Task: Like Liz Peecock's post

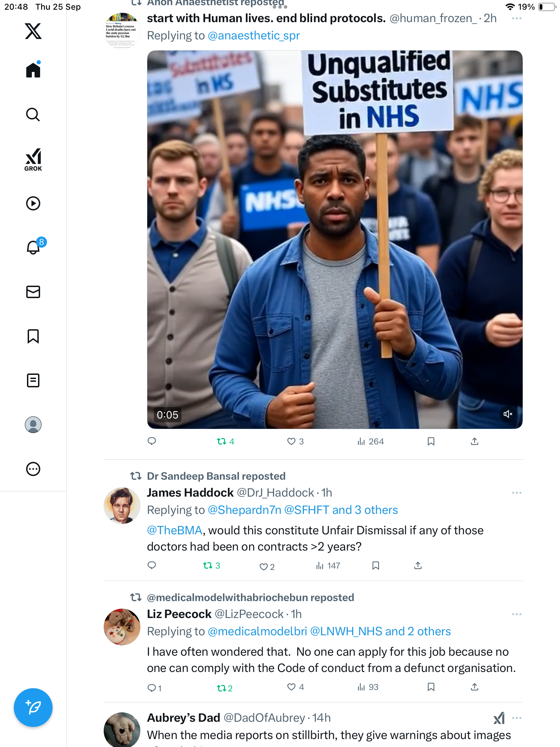Action: [291, 687]
